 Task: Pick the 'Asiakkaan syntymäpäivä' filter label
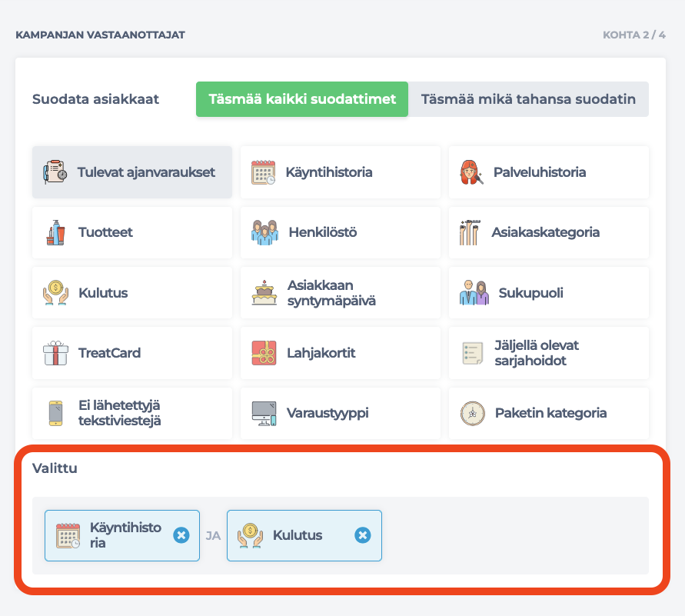(331, 293)
